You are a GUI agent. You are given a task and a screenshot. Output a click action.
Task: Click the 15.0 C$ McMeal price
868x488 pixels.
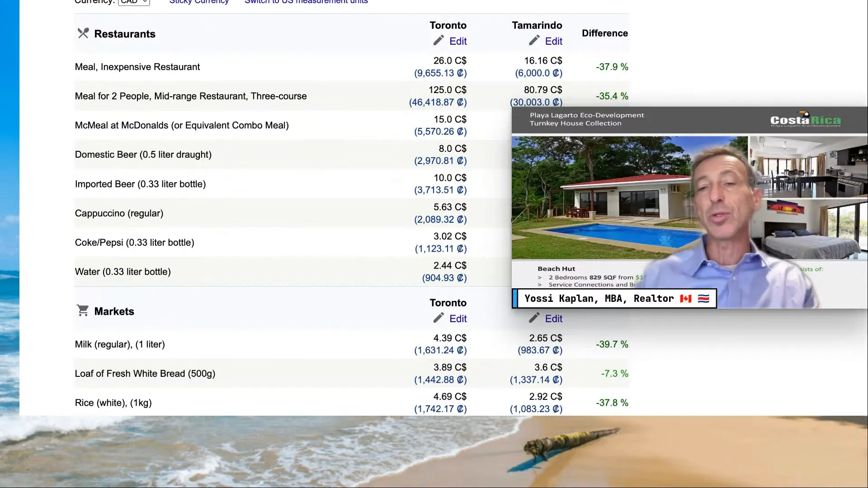[450, 119]
